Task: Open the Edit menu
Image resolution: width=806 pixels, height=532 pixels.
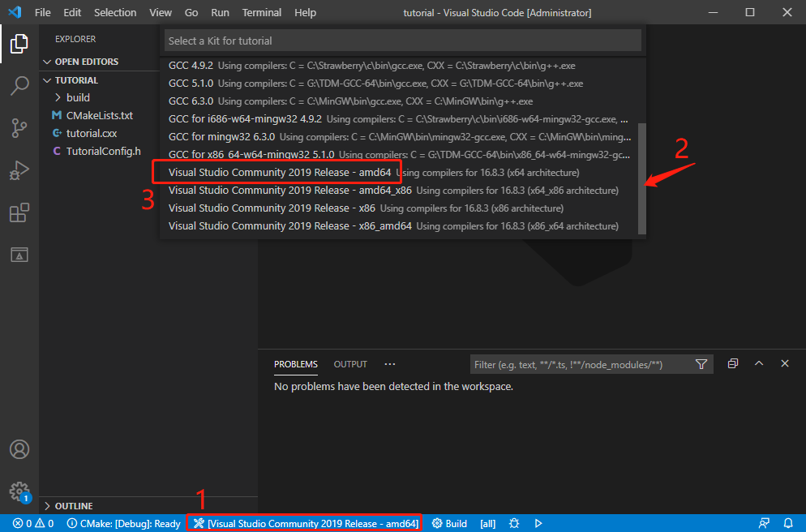Action: tap(72, 12)
